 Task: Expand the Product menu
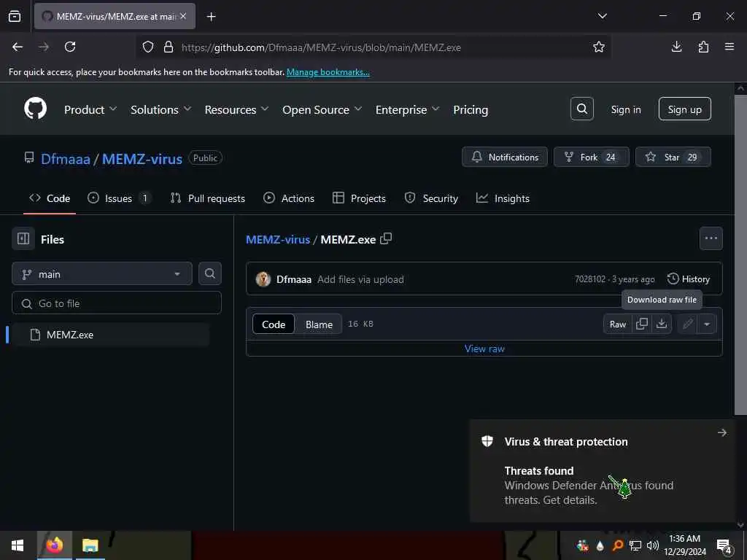pos(90,109)
